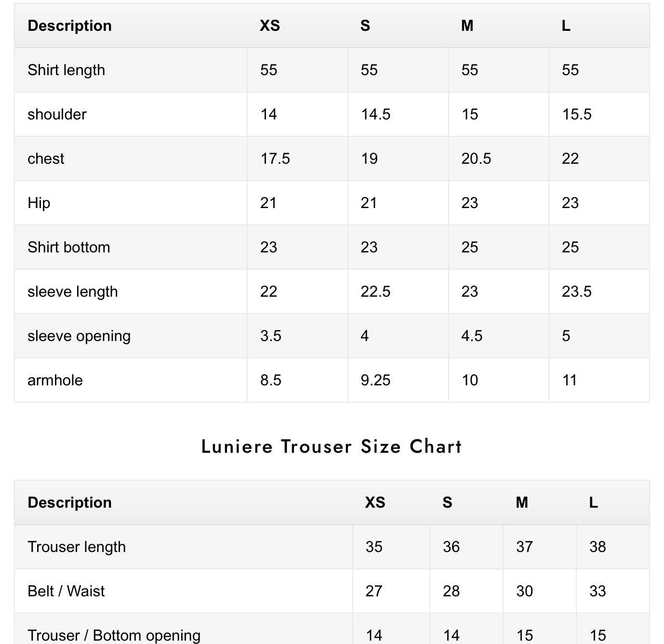Select the sleeve opening row label
Viewport: 664px width, 644px height.
[x=79, y=336]
